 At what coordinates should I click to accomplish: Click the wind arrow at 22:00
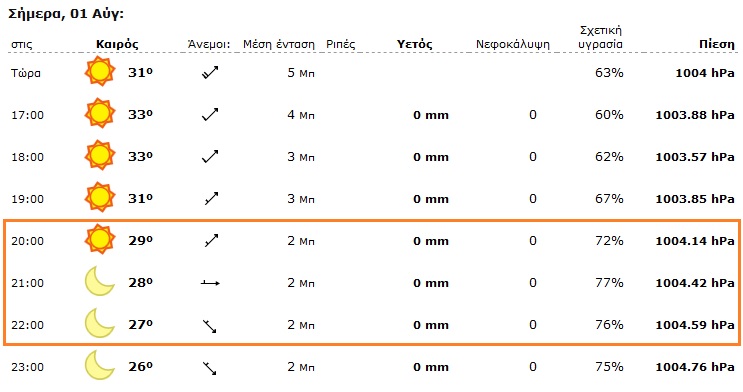(209, 326)
